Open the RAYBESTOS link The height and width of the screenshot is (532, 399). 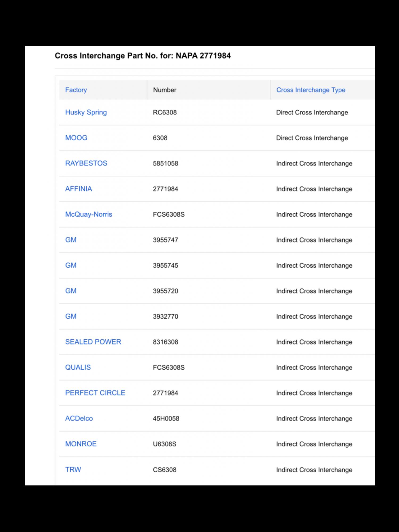point(86,163)
